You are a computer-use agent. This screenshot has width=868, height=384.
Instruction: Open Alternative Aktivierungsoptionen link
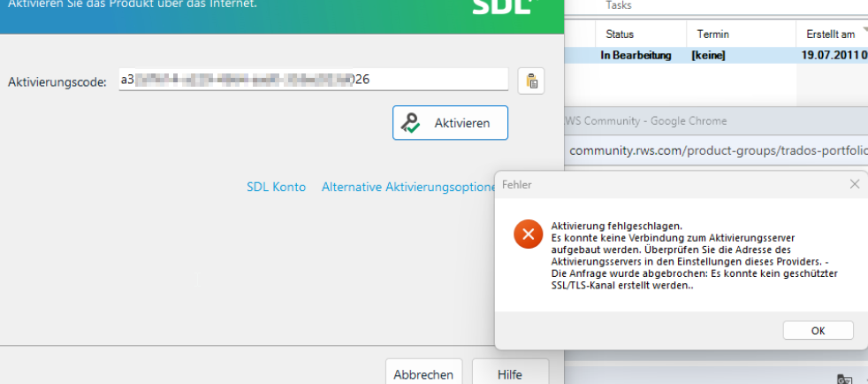[408, 188]
